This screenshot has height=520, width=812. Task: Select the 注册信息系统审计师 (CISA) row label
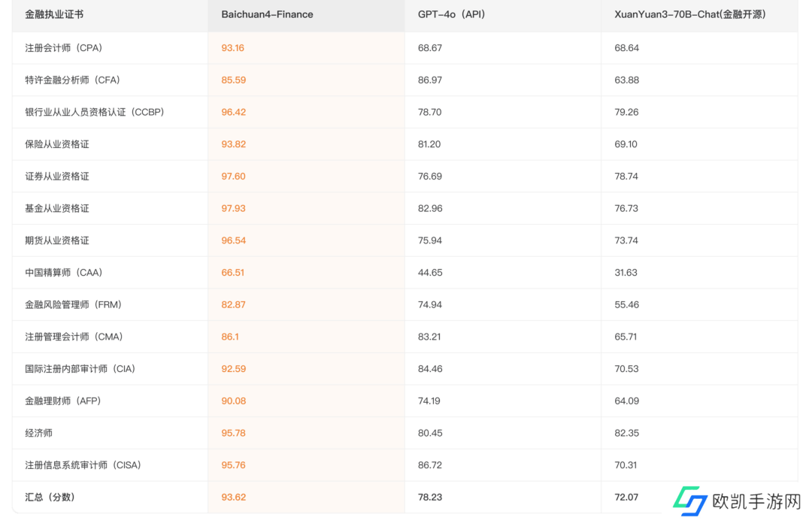click(x=83, y=465)
